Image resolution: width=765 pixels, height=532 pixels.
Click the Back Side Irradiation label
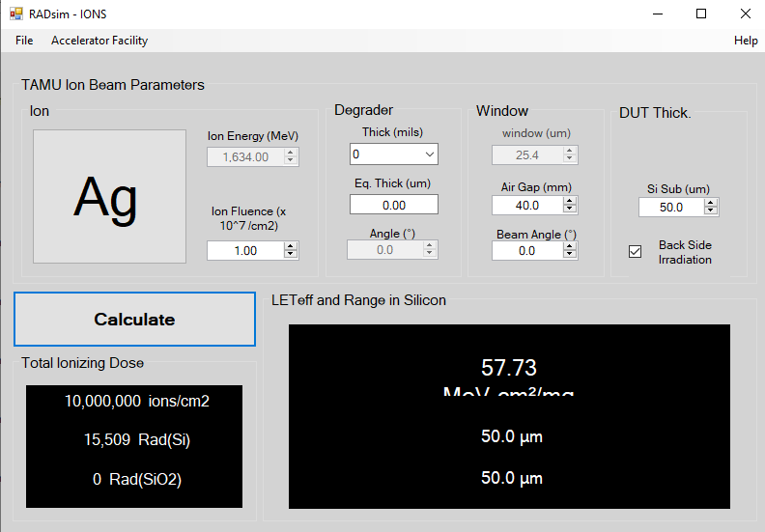685,252
